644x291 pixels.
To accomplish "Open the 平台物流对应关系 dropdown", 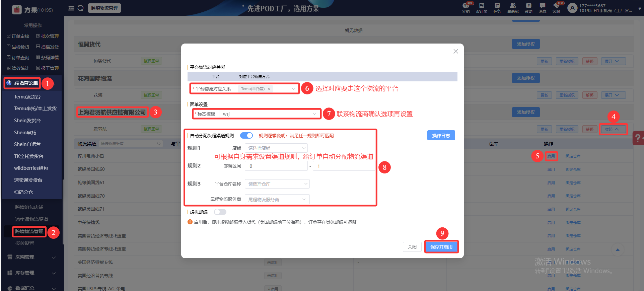I will pyautogui.click(x=267, y=89).
